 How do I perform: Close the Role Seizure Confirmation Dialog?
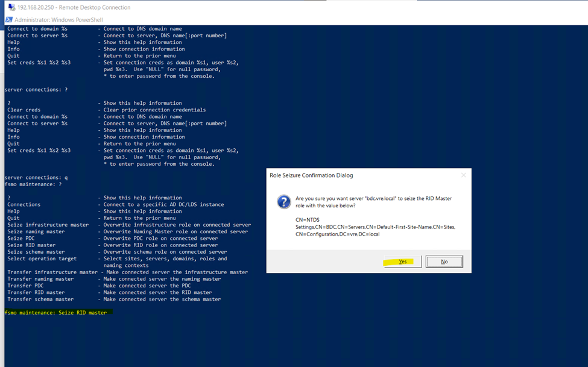click(463, 175)
